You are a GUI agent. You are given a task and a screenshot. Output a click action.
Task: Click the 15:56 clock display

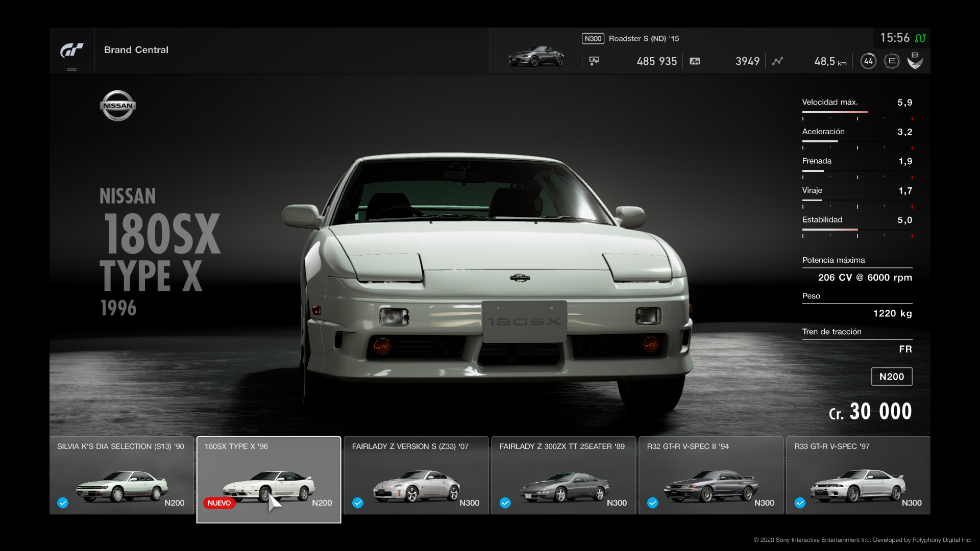(895, 38)
